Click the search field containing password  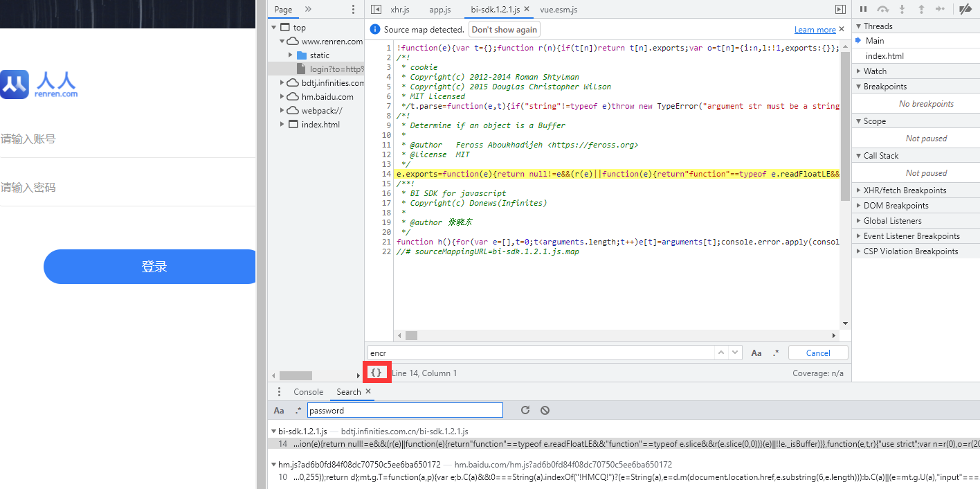[405, 411]
